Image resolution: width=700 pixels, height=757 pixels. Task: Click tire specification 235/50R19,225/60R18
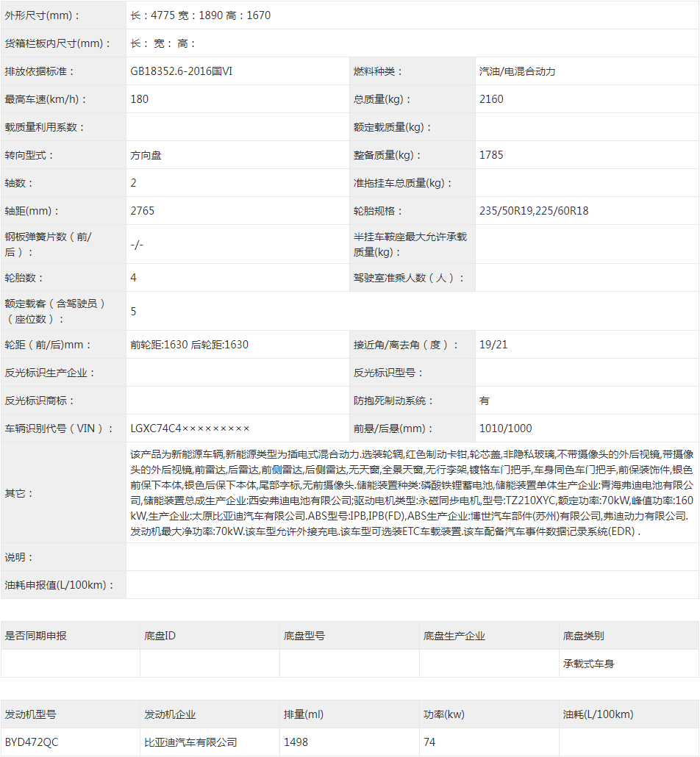click(534, 211)
